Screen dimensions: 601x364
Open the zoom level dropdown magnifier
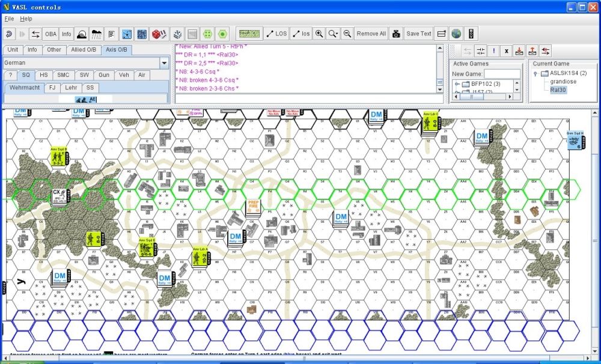point(333,34)
